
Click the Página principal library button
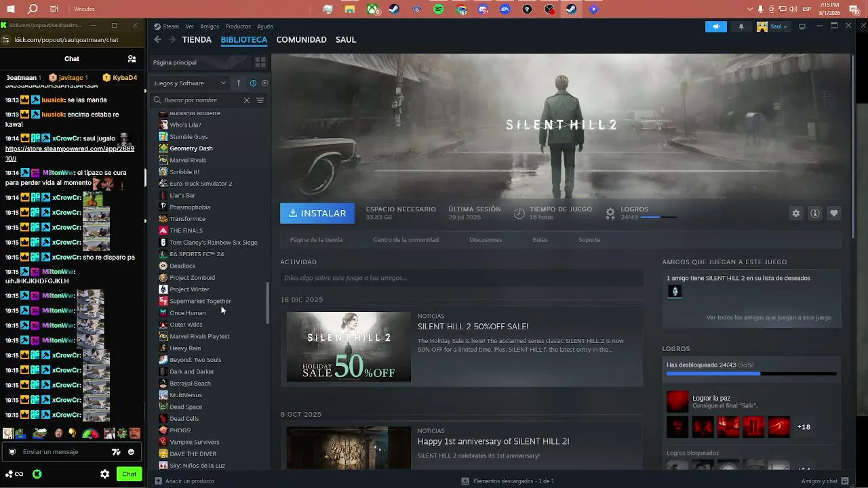199,62
